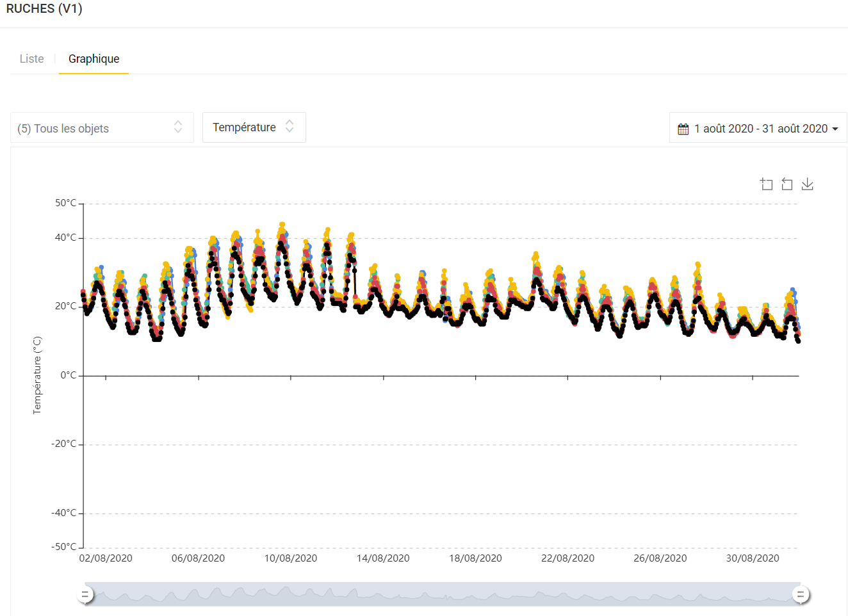848x616 pixels.
Task: Click the 06/08/2020 date label
Action: click(198, 558)
